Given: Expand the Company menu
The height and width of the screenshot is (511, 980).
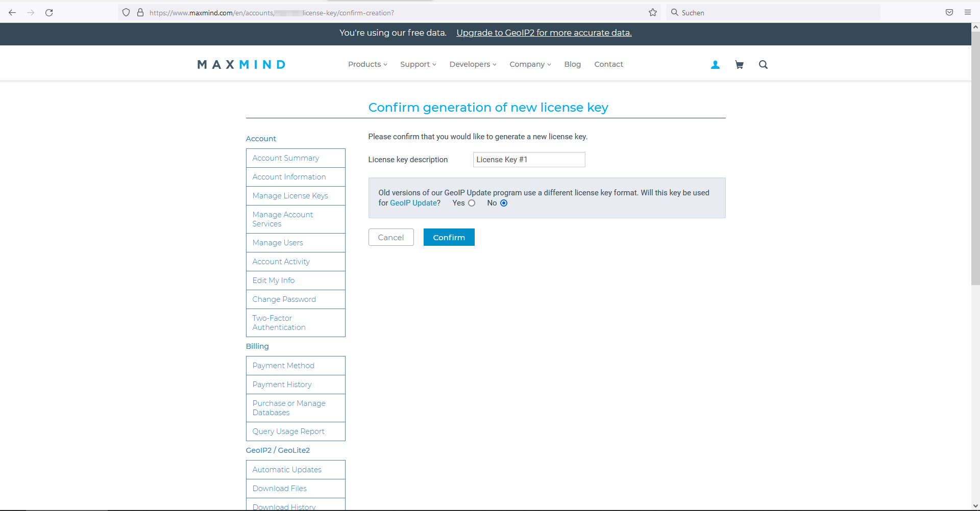Looking at the screenshot, I should tap(530, 64).
